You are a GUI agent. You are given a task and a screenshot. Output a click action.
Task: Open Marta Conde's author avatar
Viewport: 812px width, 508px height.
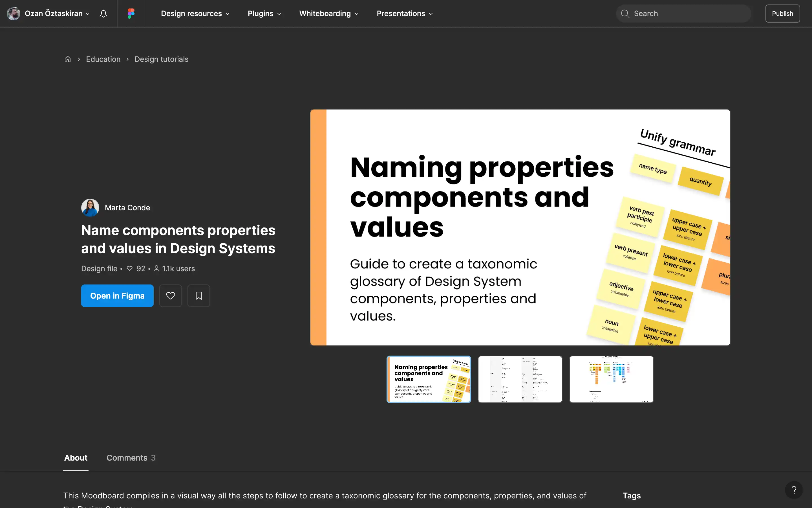click(x=90, y=208)
